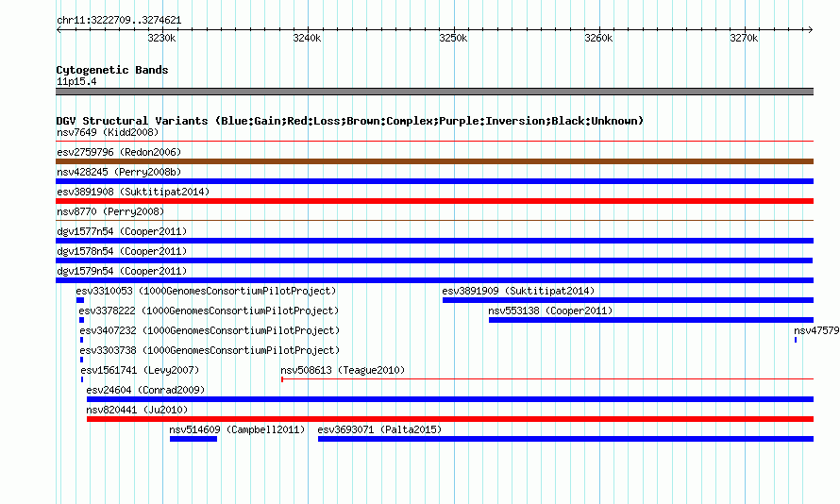
Task: Click the 3240k ruler position
Action: pos(308,38)
